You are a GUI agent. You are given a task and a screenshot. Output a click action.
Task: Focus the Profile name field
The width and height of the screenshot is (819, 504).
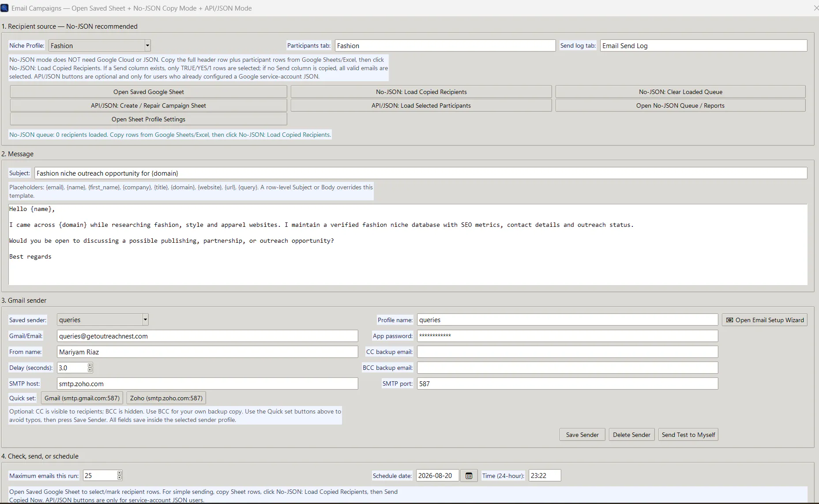coord(567,320)
